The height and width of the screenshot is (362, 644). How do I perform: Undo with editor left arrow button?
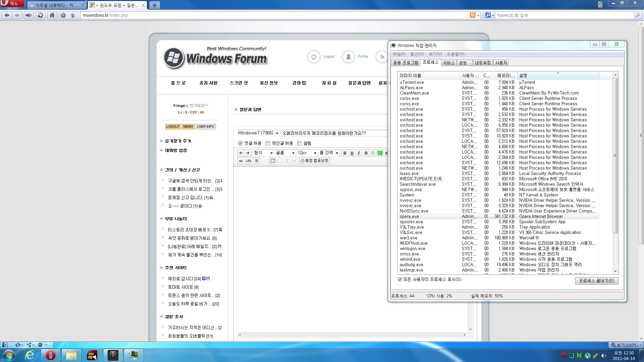pos(241,153)
